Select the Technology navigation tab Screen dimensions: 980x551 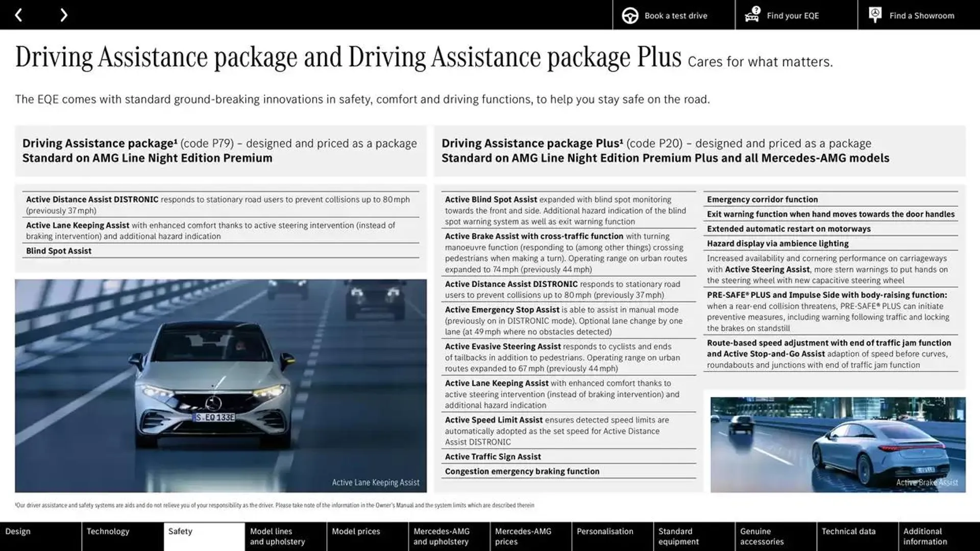108,532
